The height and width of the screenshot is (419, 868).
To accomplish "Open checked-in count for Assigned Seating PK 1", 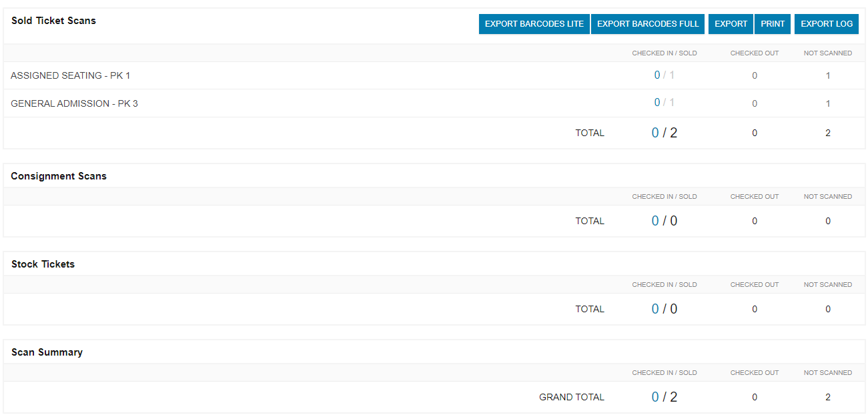I will pyautogui.click(x=657, y=75).
